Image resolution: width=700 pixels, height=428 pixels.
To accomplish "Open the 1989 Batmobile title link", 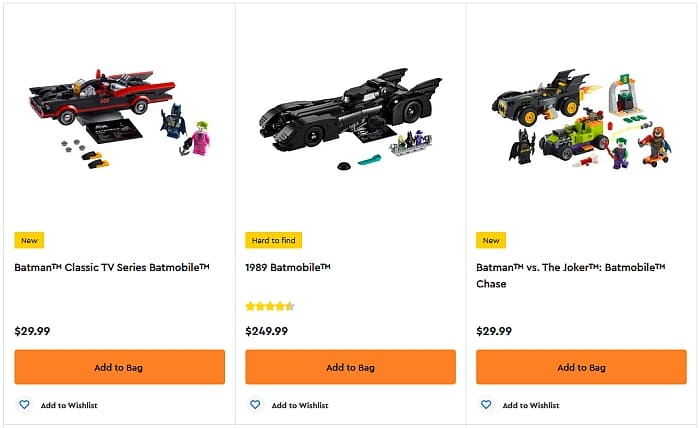I will click(x=288, y=268).
